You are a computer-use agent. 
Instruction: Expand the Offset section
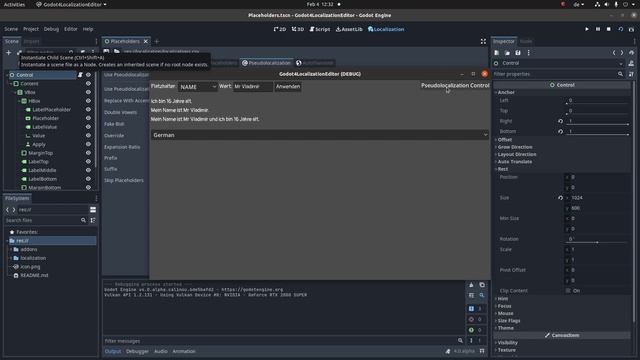(504, 140)
